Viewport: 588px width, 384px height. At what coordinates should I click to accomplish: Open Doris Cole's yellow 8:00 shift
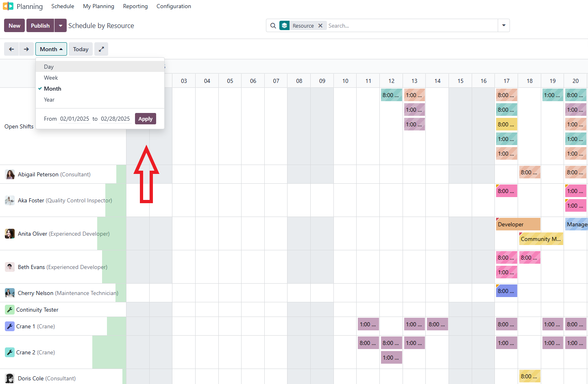click(x=529, y=376)
